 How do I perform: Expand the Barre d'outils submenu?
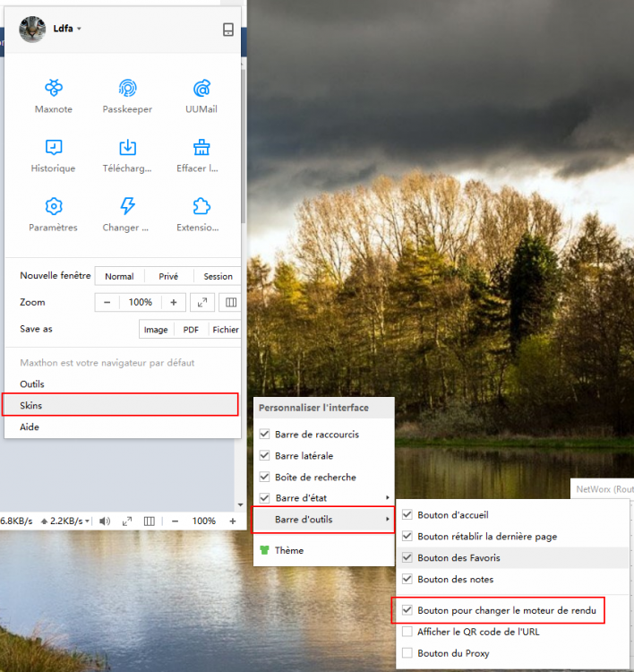pyautogui.click(x=324, y=519)
